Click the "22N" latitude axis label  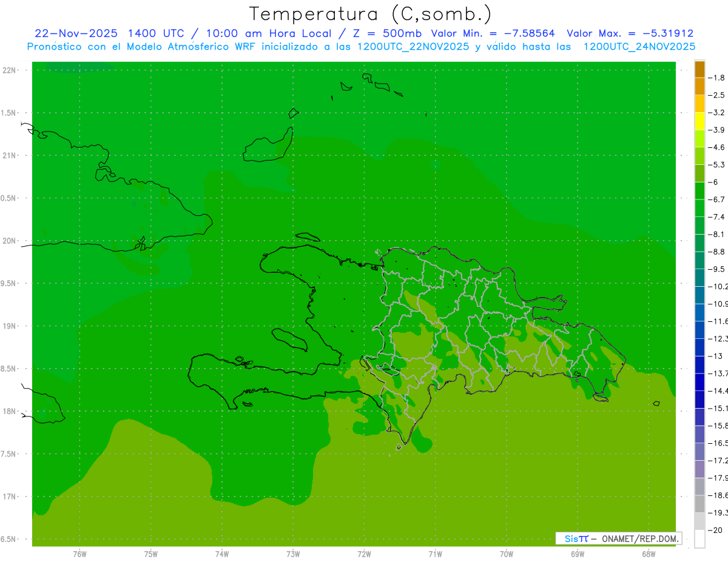coord(9,70)
